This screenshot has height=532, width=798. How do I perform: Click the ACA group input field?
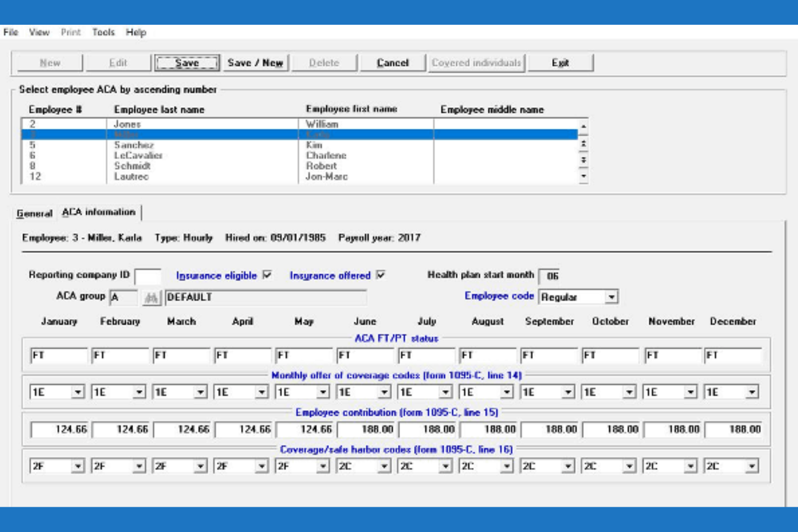[124, 298]
